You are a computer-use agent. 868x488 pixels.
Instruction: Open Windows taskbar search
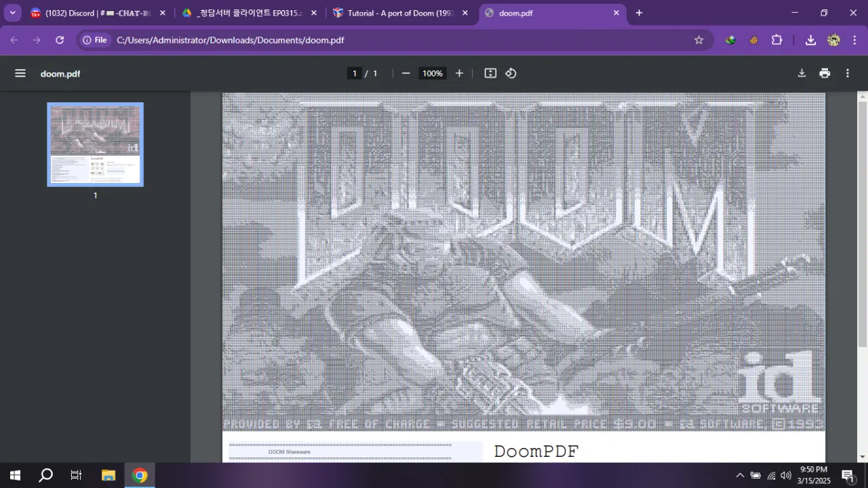pos(45,475)
